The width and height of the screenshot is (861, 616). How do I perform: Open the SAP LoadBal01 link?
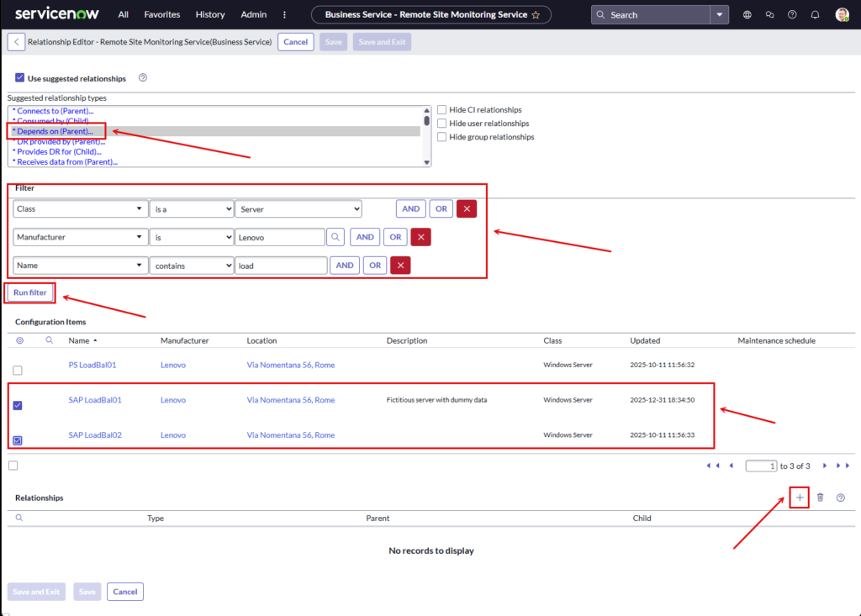(95, 400)
